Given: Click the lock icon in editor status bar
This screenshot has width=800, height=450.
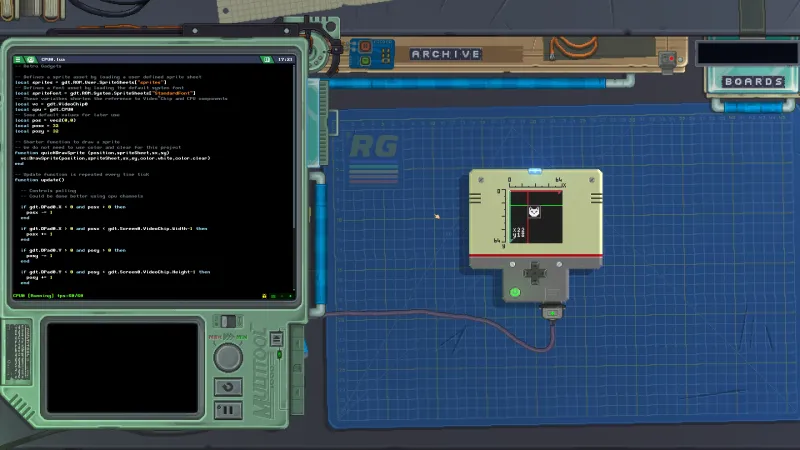Looking at the screenshot, I should click(264, 296).
